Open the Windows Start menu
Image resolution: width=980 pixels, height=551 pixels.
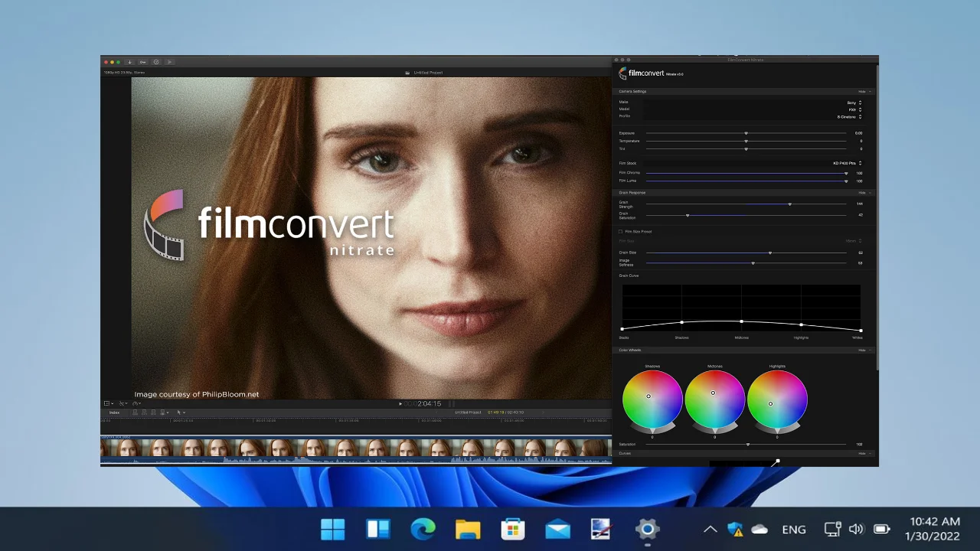tap(333, 529)
